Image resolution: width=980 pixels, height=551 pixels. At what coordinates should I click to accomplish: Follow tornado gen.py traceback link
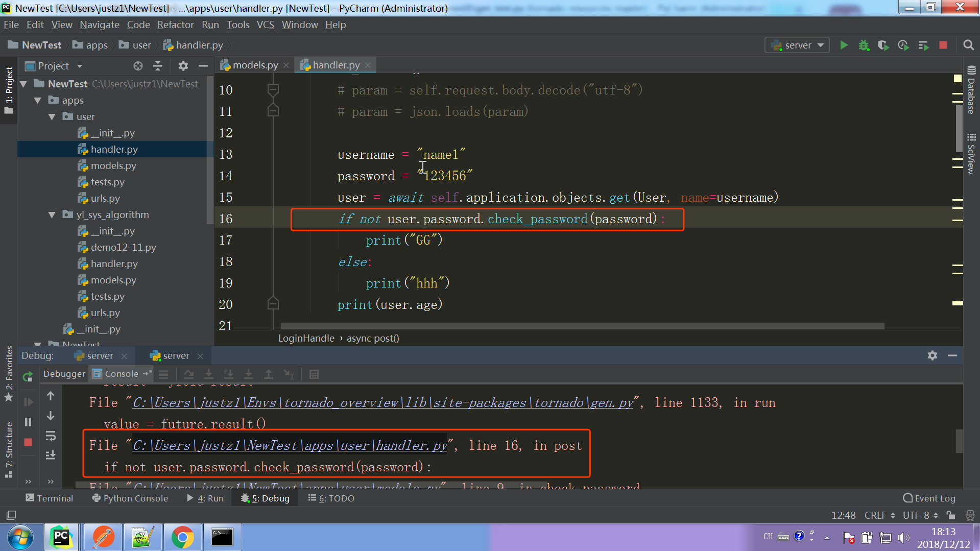point(384,403)
